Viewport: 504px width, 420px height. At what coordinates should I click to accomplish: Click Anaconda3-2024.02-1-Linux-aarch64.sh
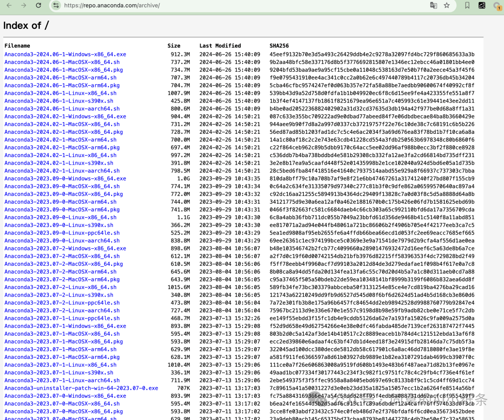62,171
